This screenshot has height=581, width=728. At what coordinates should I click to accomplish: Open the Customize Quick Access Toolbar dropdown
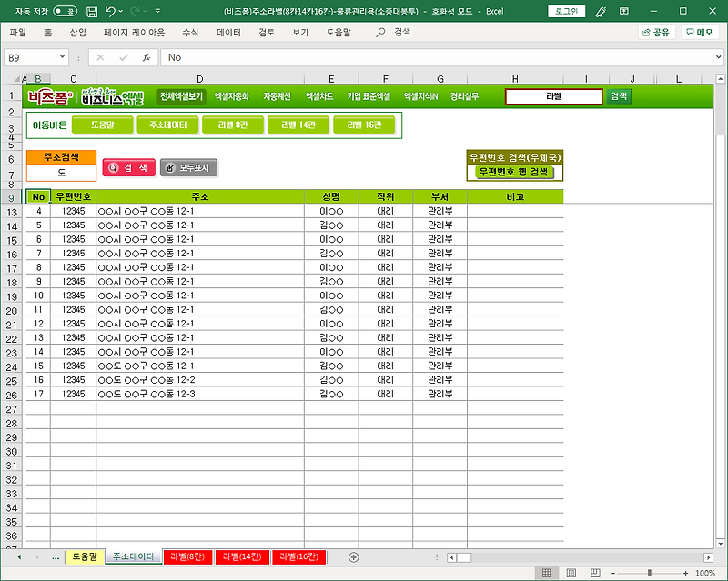[x=157, y=11]
